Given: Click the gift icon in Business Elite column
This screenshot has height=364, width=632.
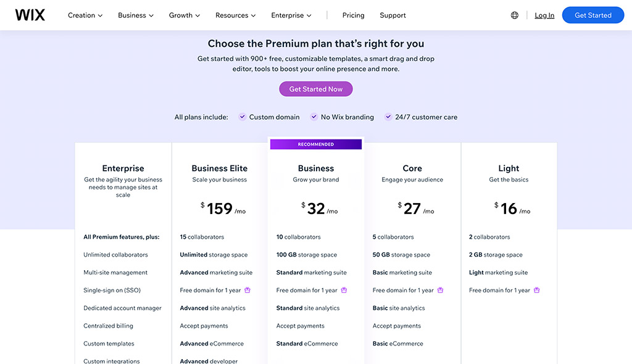Looking at the screenshot, I should (x=248, y=290).
